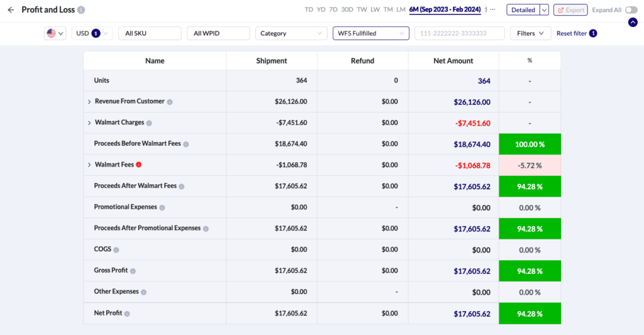This screenshot has width=644, height=335.
Task: Select TW date range
Action: click(362, 9)
